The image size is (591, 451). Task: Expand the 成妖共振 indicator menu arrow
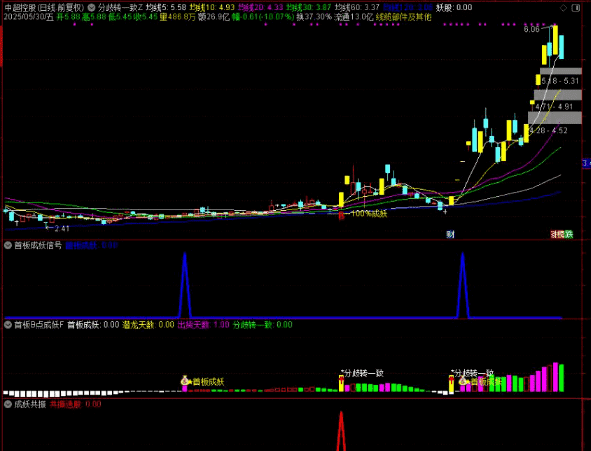coord(8,404)
